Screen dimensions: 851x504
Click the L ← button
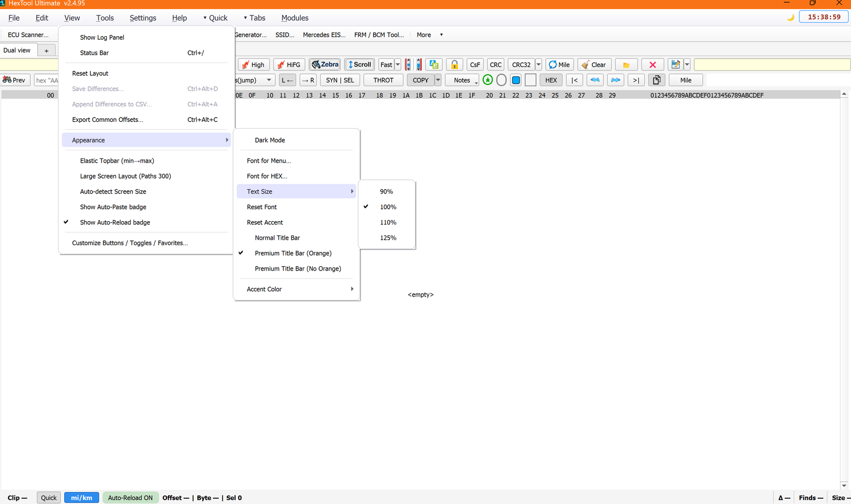pyautogui.click(x=287, y=80)
